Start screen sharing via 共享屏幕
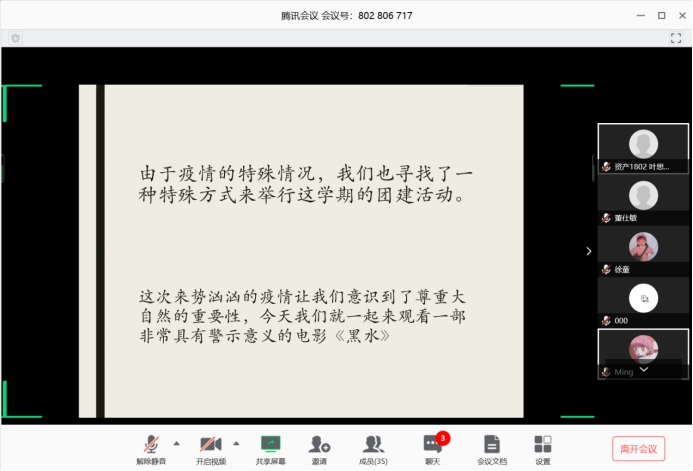The height and width of the screenshot is (471, 693). [x=270, y=450]
